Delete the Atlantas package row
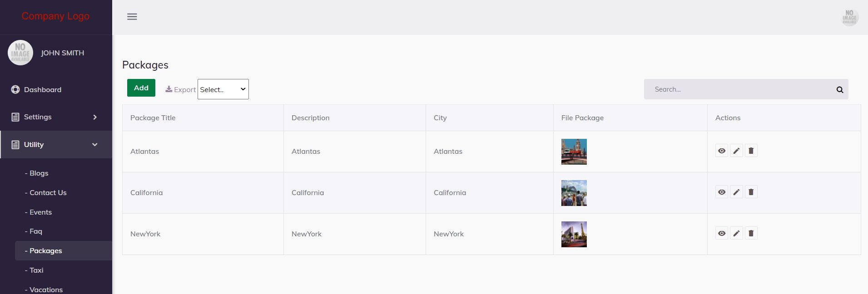The width and height of the screenshot is (868, 294). tap(751, 151)
